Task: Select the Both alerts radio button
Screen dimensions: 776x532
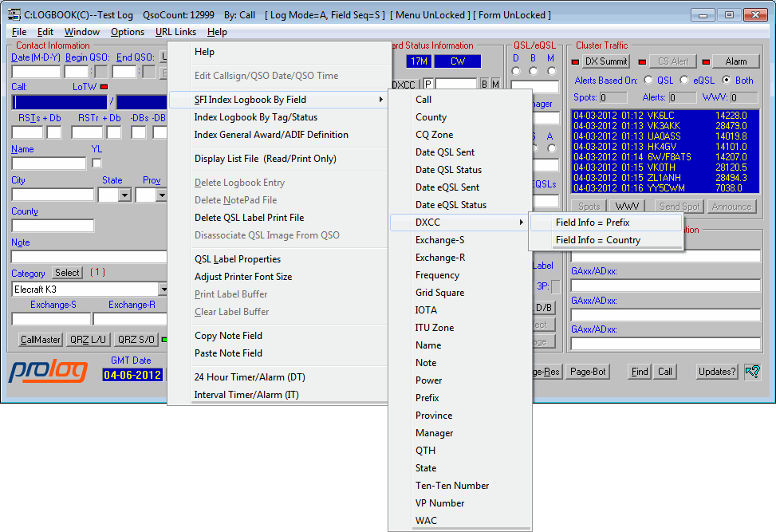Action: [x=726, y=80]
